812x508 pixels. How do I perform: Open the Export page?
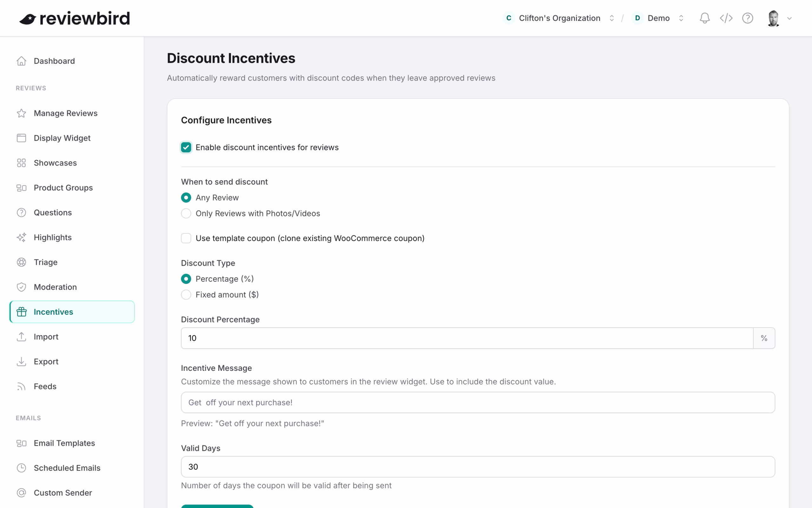tap(72, 362)
